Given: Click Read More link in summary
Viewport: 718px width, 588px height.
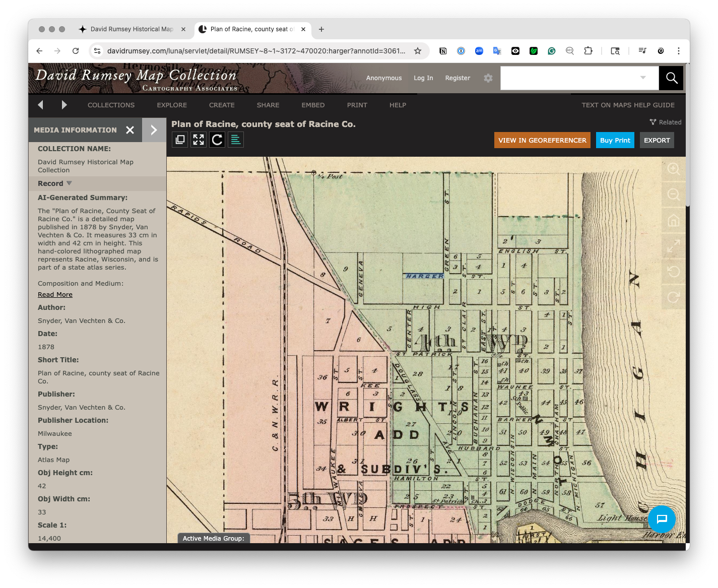Looking at the screenshot, I should [x=55, y=295].
